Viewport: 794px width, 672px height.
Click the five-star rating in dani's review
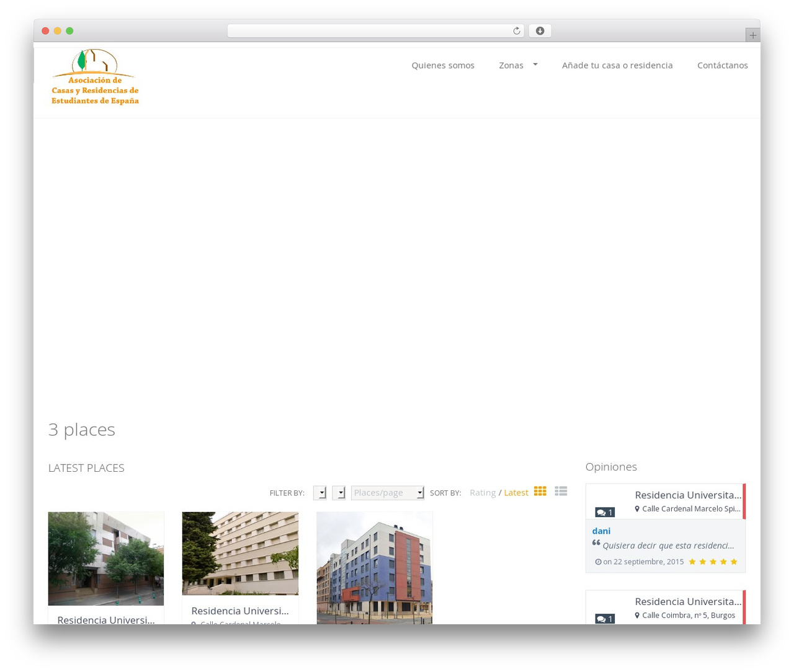point(713,562)
